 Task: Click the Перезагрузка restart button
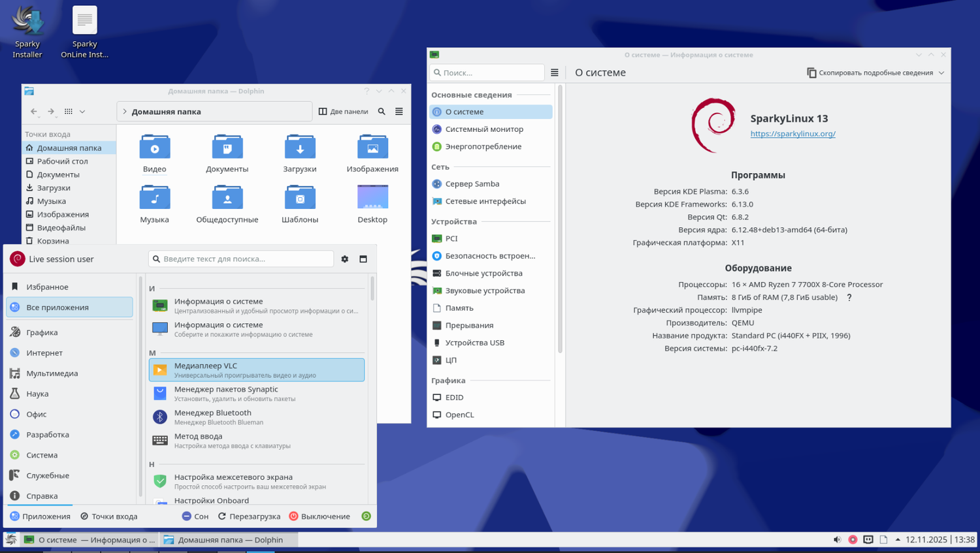point(249,516)
